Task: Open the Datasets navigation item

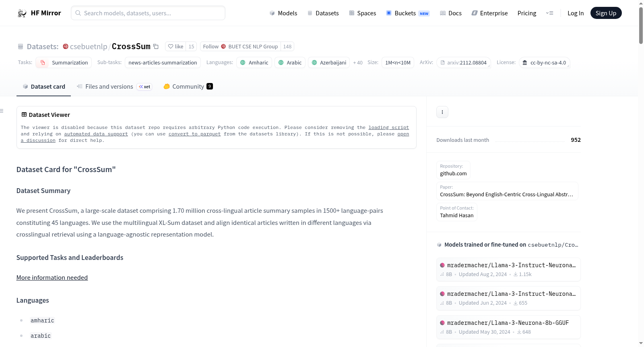Action: (323, 13)
